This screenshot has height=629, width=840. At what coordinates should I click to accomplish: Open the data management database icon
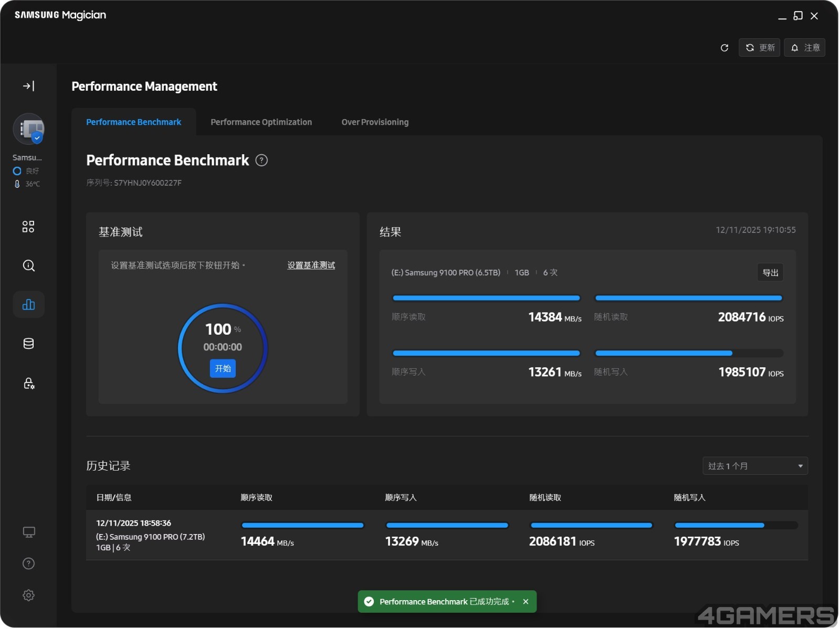[28, 344]
